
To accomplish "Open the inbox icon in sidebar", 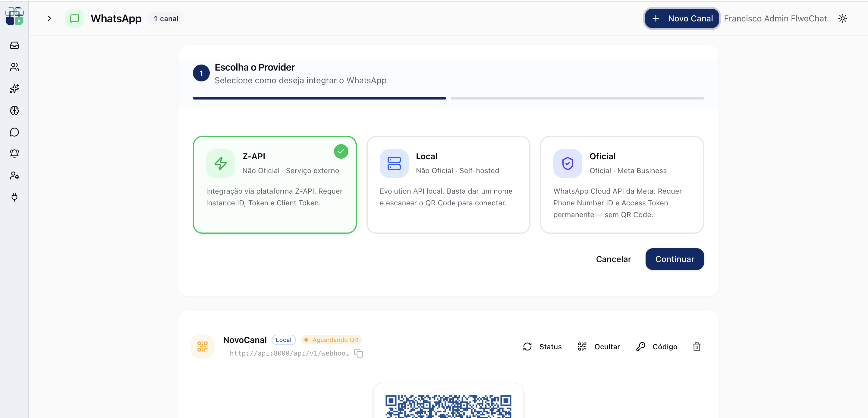I will coord(14,45).
